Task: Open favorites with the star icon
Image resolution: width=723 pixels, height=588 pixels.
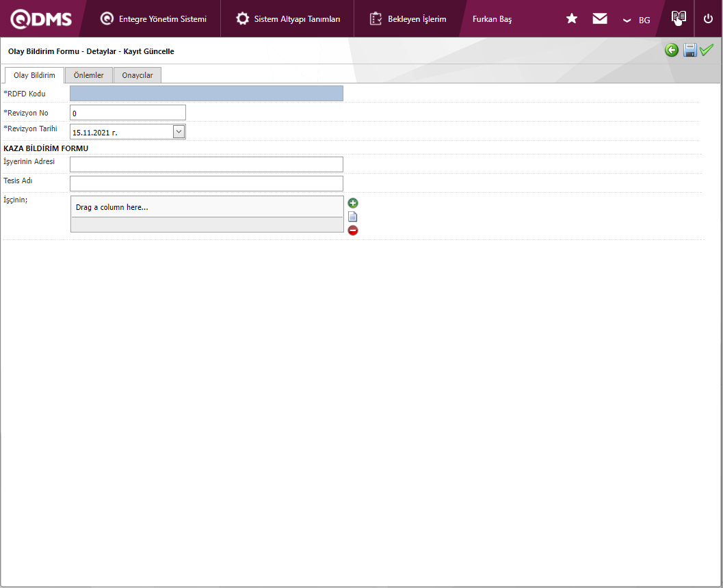Action: pyautogui.click(x=572, y=19)
